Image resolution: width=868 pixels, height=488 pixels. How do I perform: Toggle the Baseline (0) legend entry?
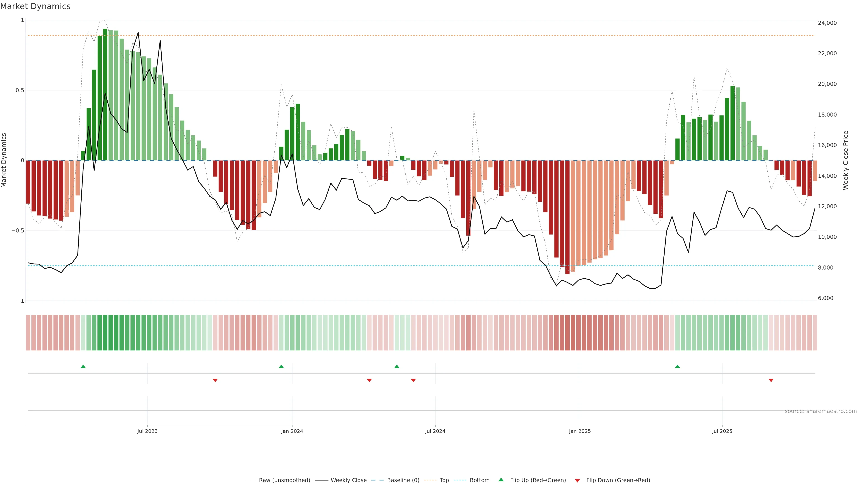[403, 480]
